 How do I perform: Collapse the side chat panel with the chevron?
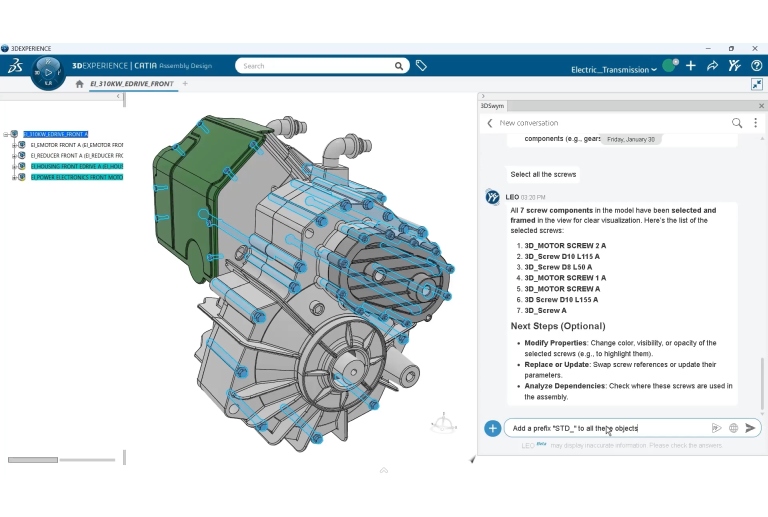483,96
